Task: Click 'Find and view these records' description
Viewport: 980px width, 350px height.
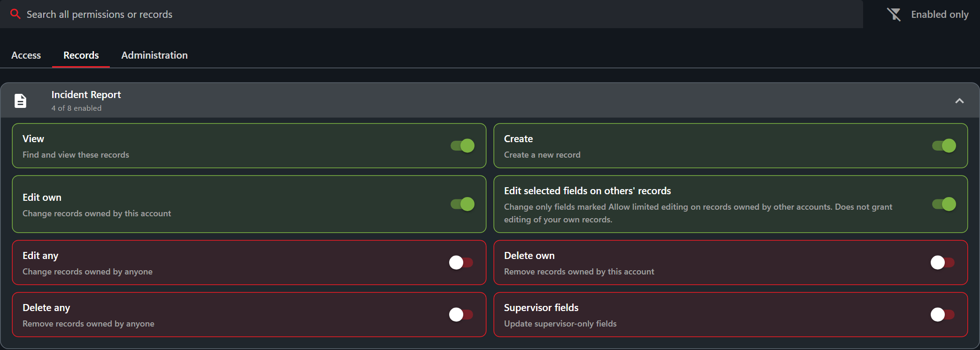Action: 76,155
